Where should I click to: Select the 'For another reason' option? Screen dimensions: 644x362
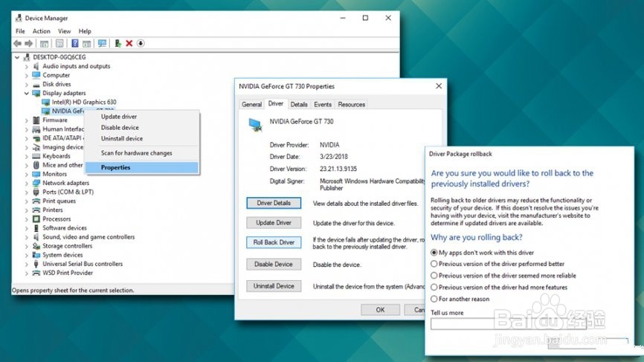(x=434, y=299)
